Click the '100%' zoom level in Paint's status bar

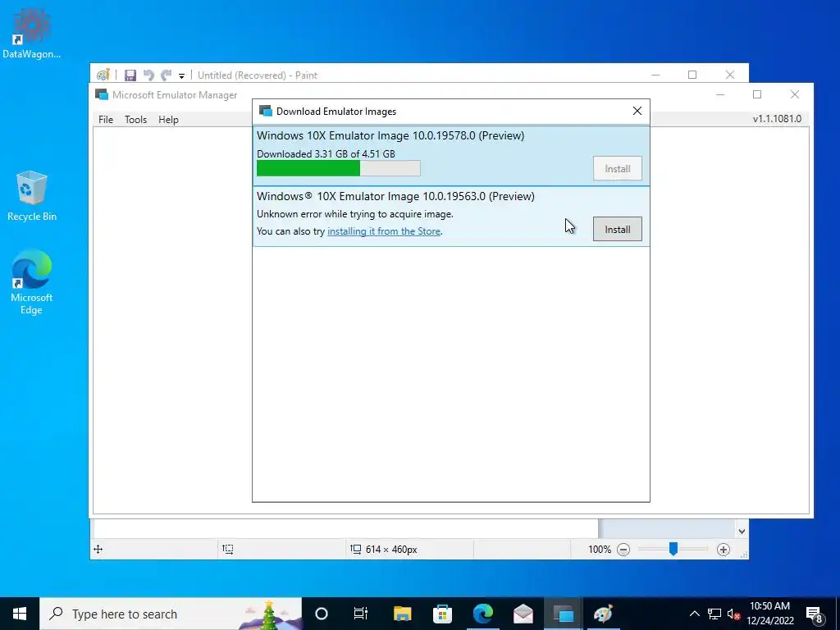coord(600,550)
